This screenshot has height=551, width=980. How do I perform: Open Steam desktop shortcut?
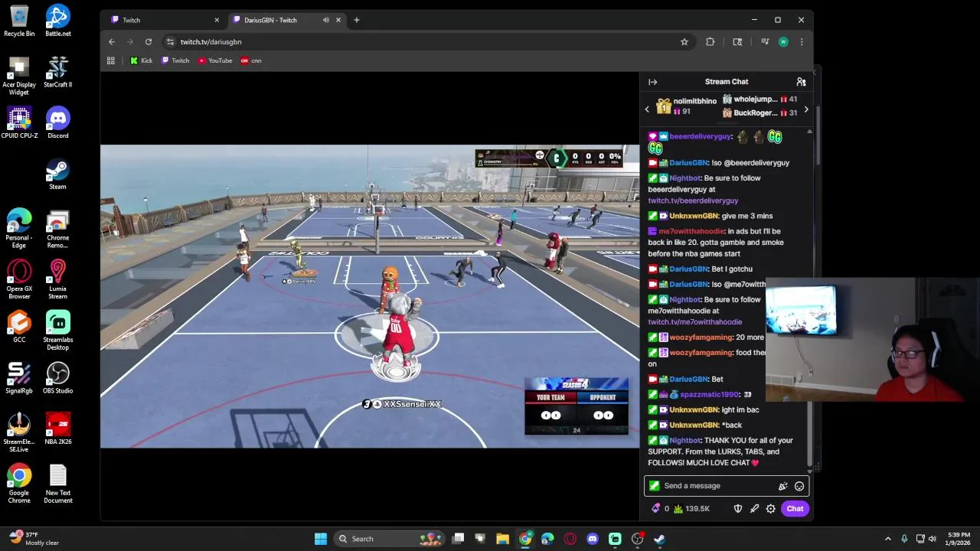click(x=58, y=174)
